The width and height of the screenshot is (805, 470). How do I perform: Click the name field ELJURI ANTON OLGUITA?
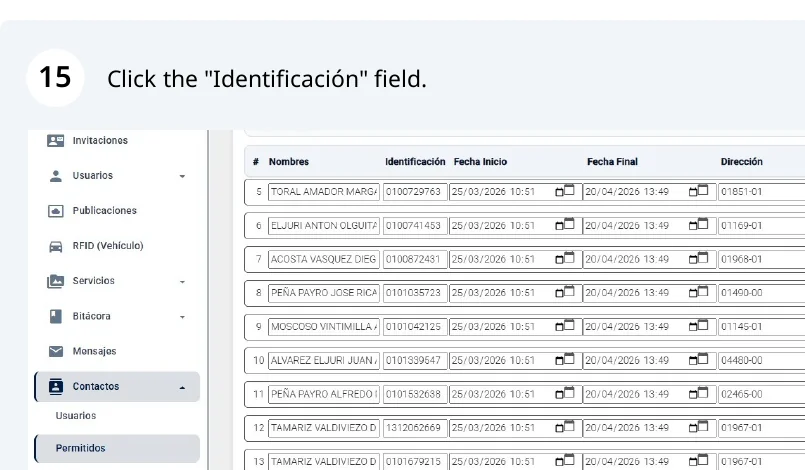click(x=323, y=225)
